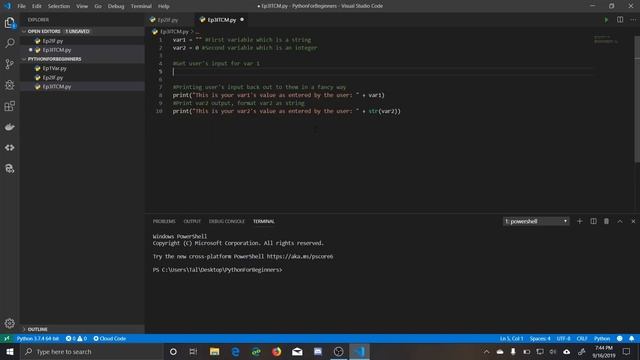Screen dimensions: 640x360
Task: Open editor More Actions ellipsis
Action: [633, 20]
